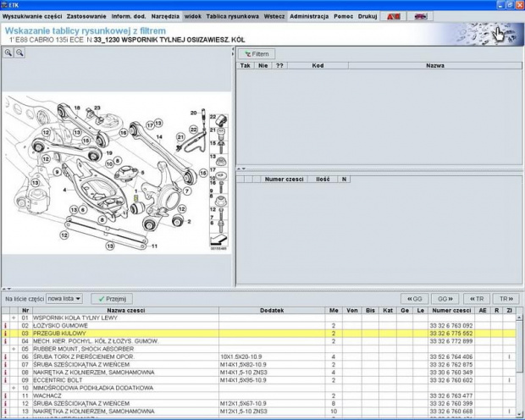Click the «TR previous table button
Viewport: 525px width, 420px height.
[477, 299]
